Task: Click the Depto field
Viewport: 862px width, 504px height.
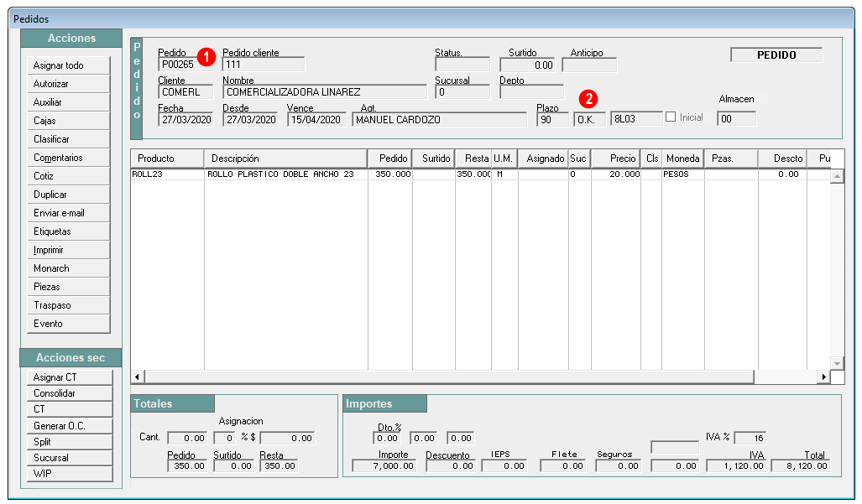Action: (531, 92)
